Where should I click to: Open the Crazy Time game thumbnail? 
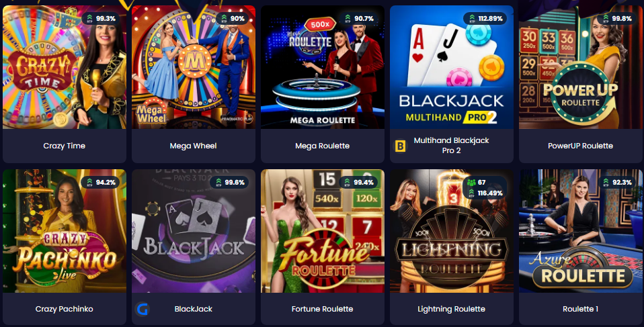tap(65, 67)
